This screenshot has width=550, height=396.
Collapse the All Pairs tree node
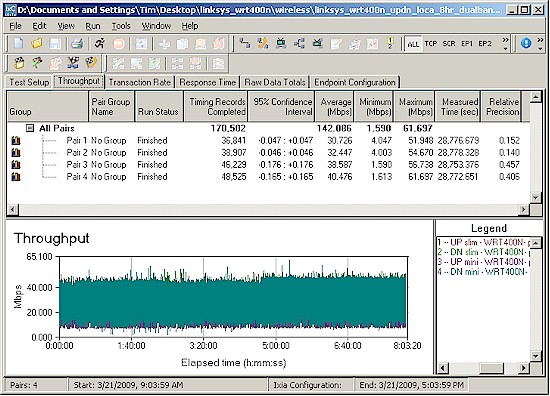(30, 128)
